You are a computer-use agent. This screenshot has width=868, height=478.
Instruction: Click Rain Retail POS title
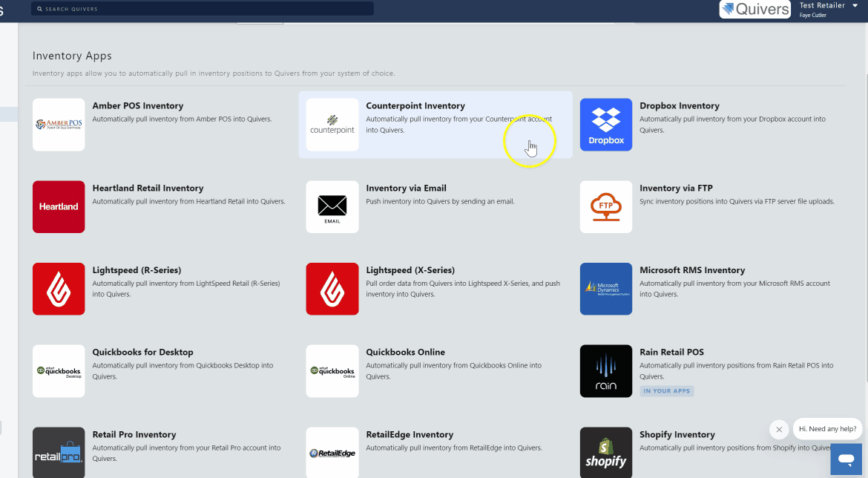coord(671,353)
